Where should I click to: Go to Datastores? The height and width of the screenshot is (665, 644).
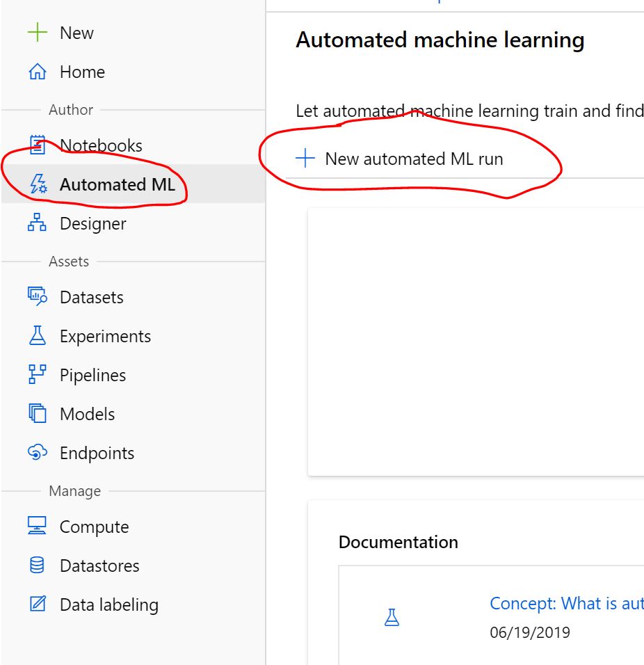(99, 566)
